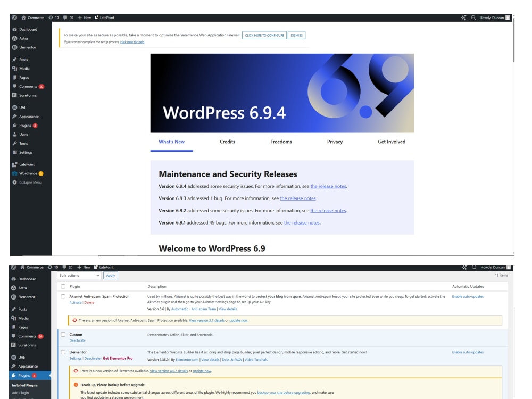Open Installed Plugins in the Plugins page submenu
532x399 pixels.
25,385
